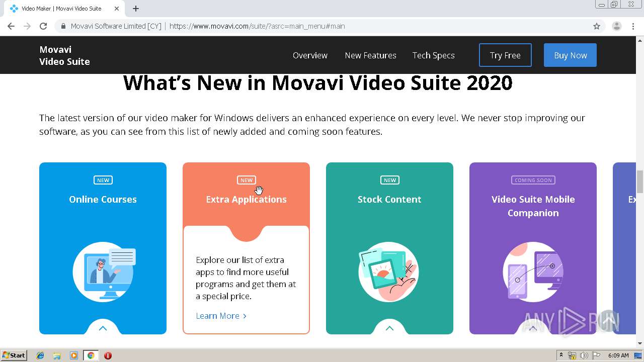Screen dimensions: 644x362
Task: Open the red antivirus taskbar icon
Action: (108, 355)
